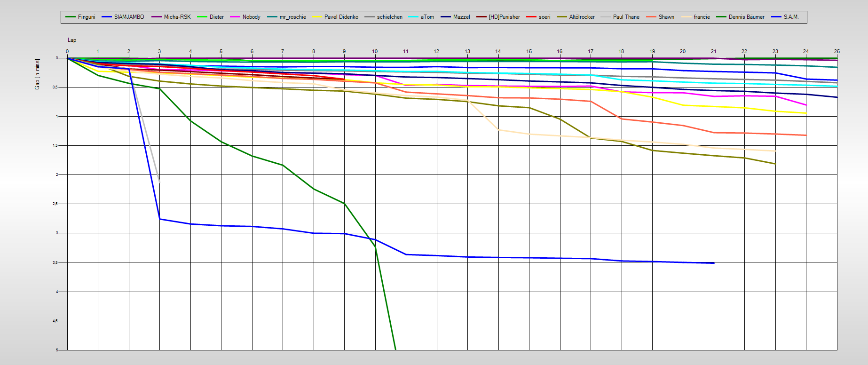Click the Dennis Bäumer legend label

(x=746, y=17)
